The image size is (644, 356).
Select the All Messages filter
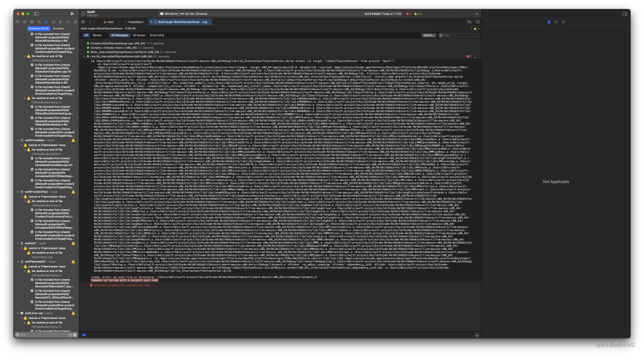point(119,35)
